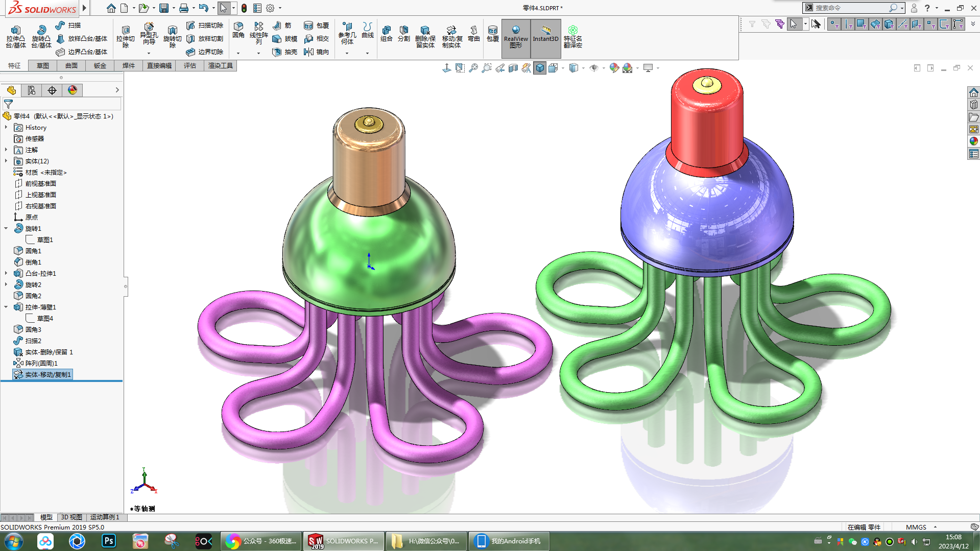Click the 镜向 mirror tool

tap(316, 52)
